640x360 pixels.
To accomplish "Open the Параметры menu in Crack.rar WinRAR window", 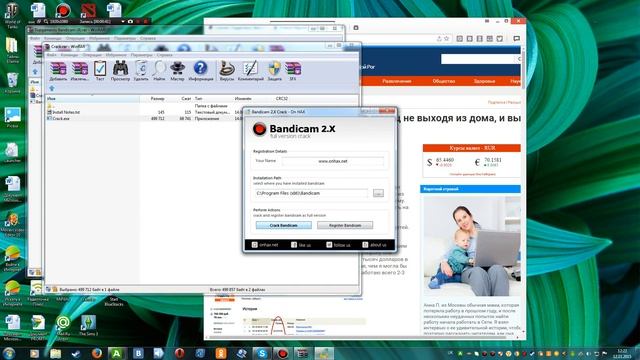I will pyautogui.click(x=142, y=55).
